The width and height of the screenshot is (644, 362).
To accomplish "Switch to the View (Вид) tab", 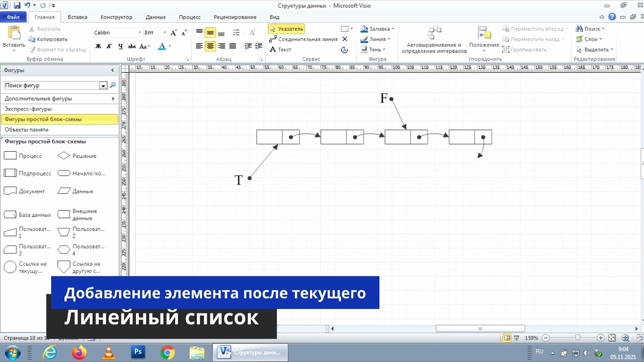I will coord(274,17).
